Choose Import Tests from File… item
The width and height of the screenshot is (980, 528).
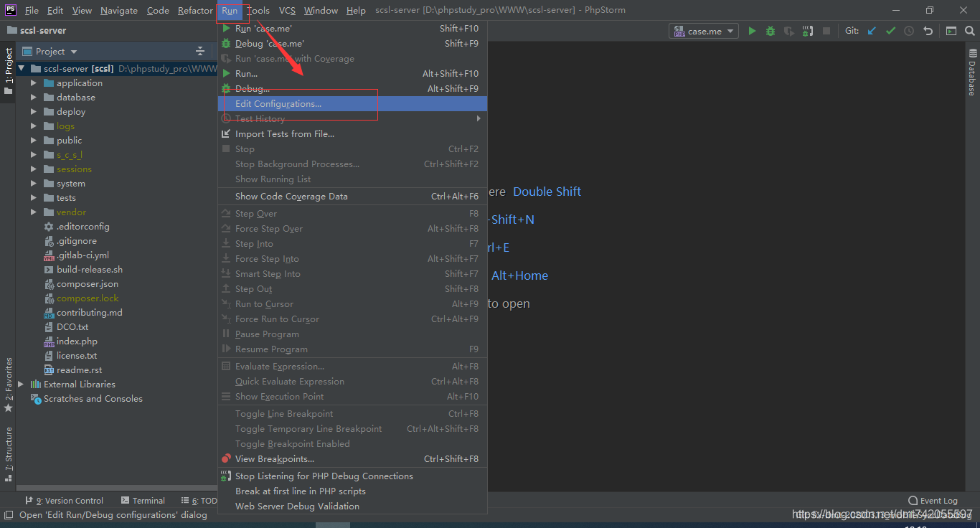352,134
